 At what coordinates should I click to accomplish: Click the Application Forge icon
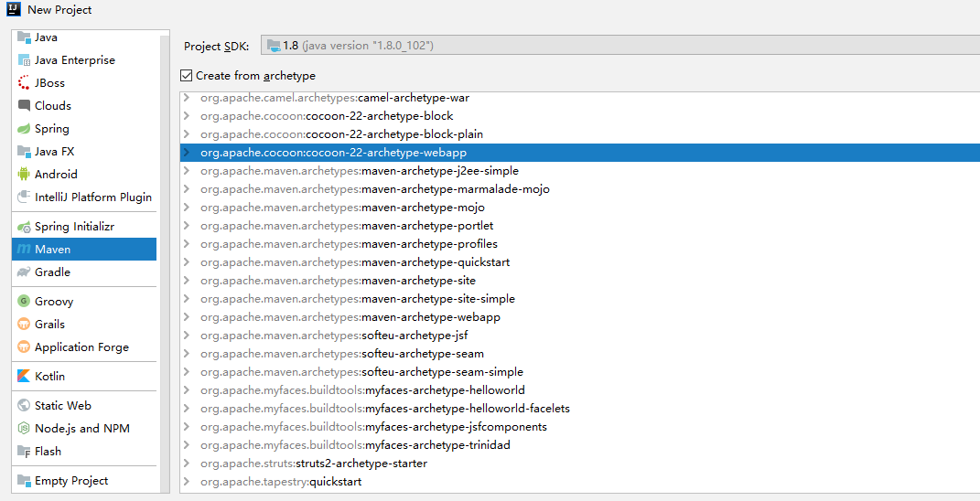[x=24, y=346]
